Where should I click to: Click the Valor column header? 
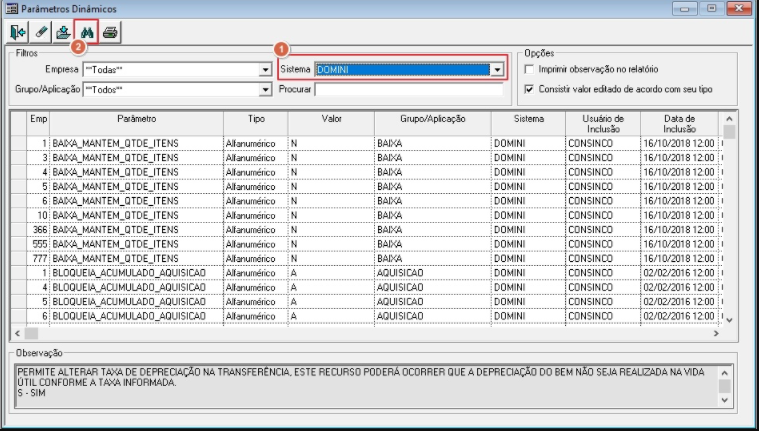pyautogui.click(x=331, y=123)
